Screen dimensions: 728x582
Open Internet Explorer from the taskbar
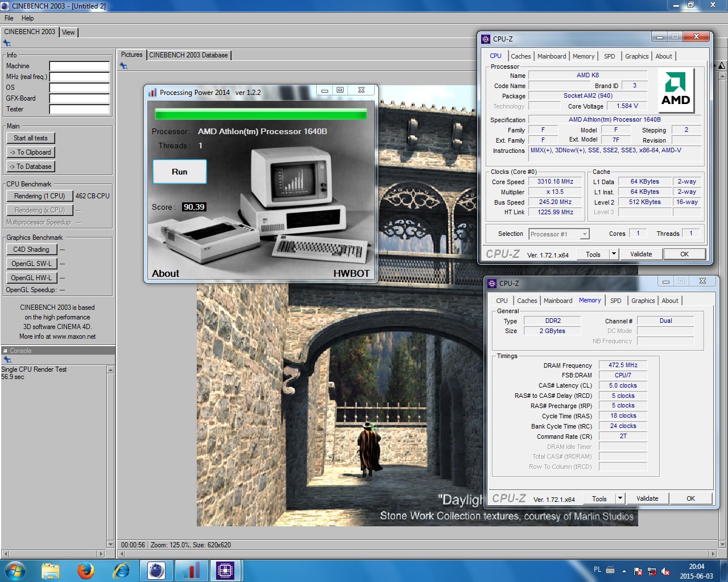pos(121,571)
